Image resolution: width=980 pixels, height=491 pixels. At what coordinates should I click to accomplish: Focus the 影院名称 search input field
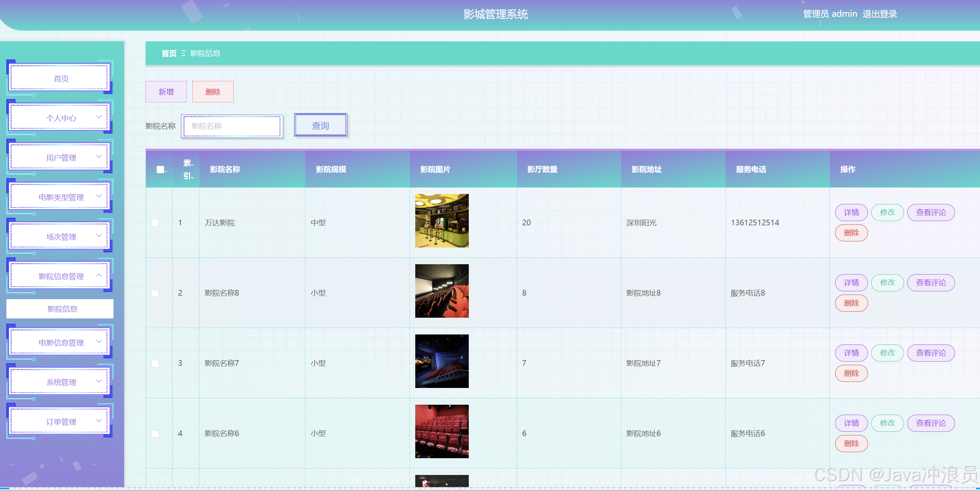[232, 126]
